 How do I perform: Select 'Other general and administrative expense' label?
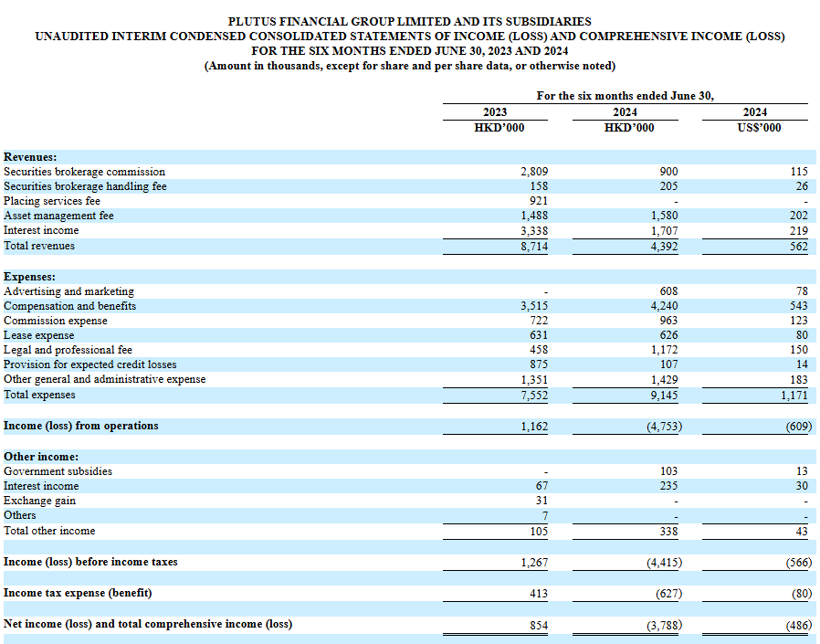105,379
